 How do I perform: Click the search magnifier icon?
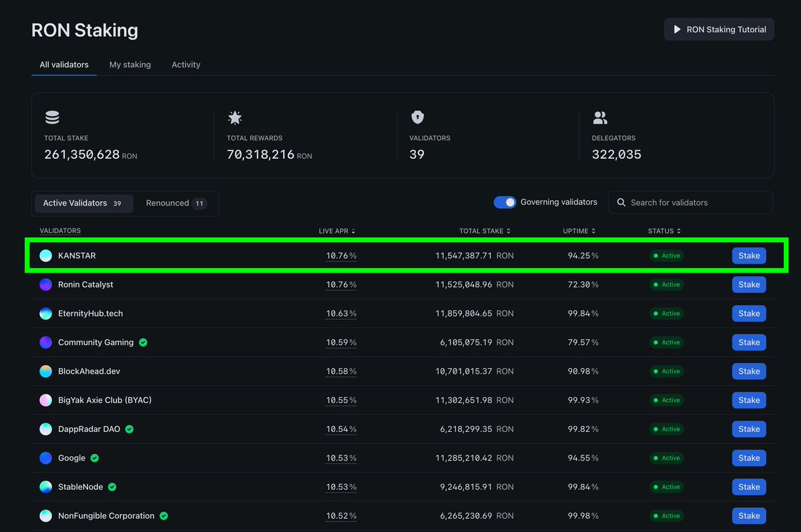coord(621,202)
